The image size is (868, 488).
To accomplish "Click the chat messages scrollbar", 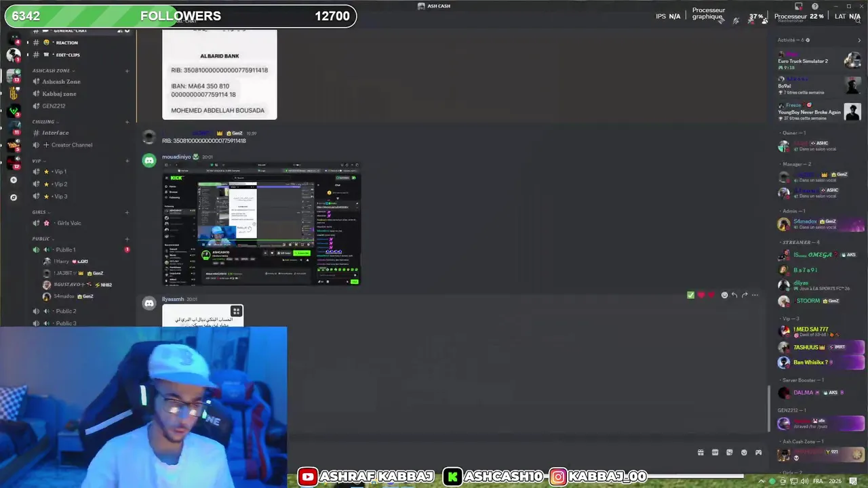I will (768, 409).
